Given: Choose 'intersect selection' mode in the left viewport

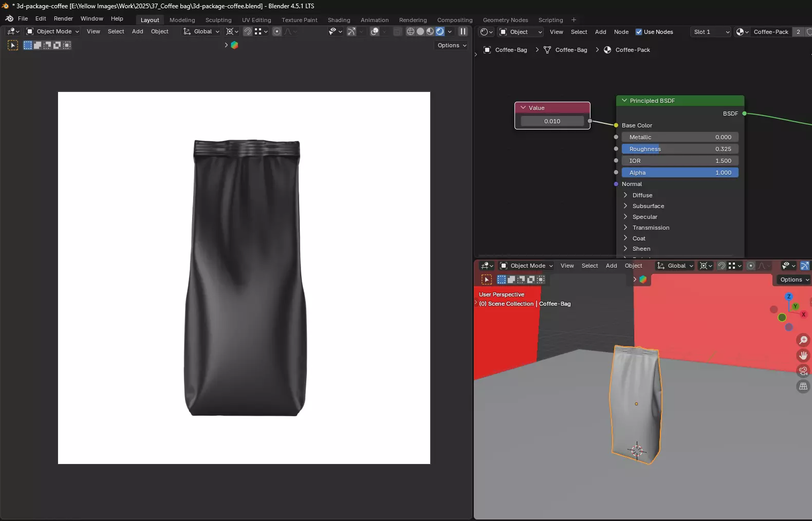Looking at the screenshot, I should click(67, 45).
